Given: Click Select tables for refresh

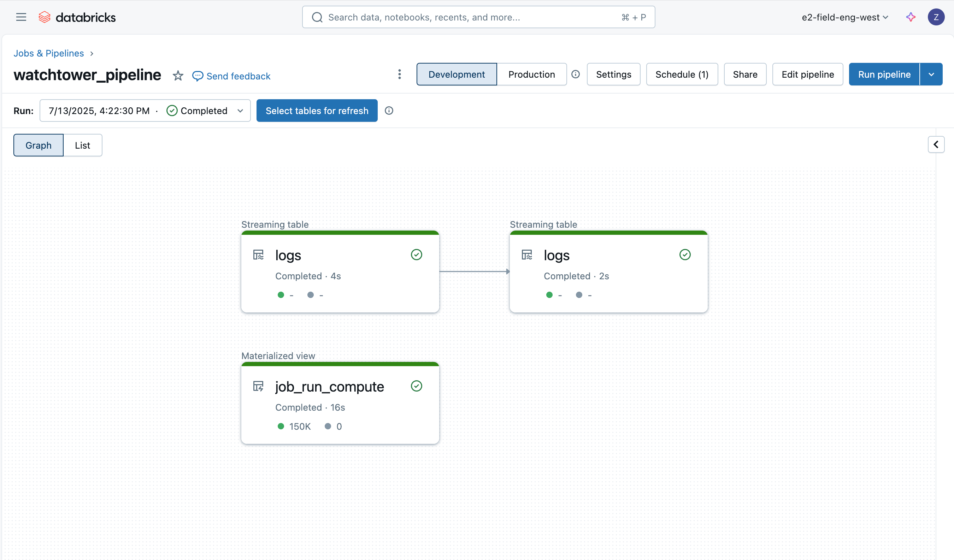Looking at the screenshot, I should pyautogui.click(x=317, y=111).
